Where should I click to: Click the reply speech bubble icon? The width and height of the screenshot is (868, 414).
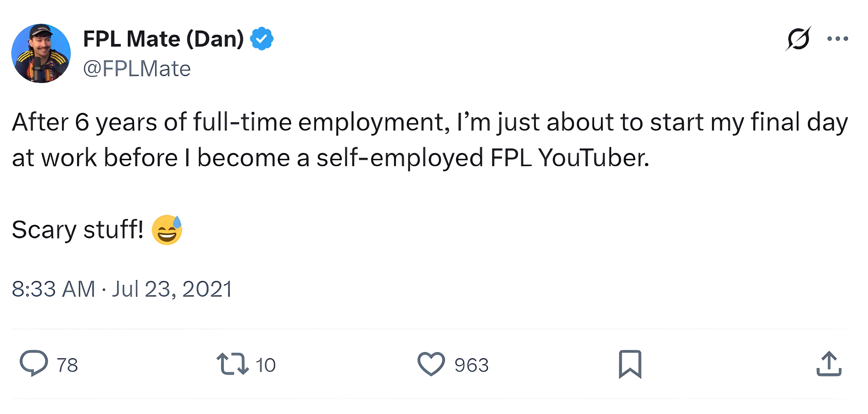pyautogui.click(x=34, y=363)
